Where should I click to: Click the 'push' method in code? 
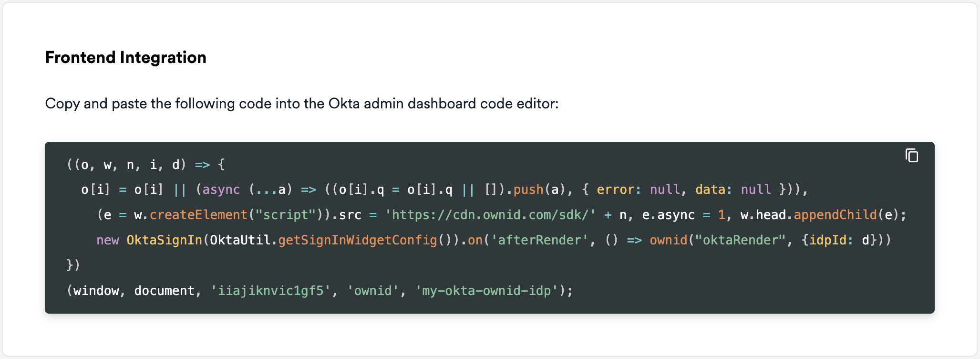[528, 190]
